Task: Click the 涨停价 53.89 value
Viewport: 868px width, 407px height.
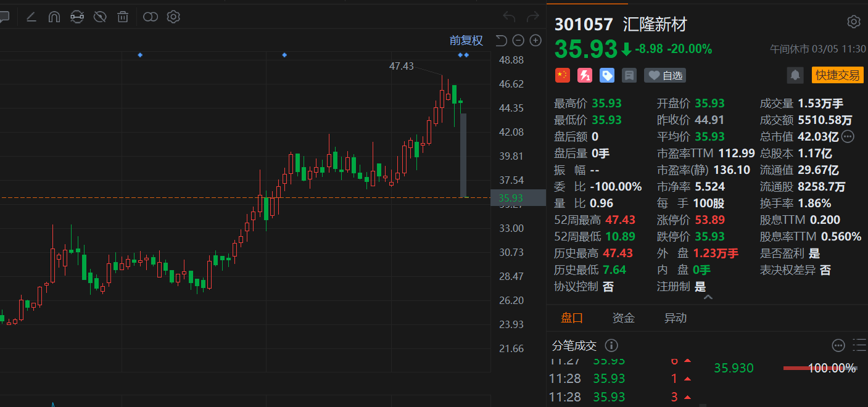Action: point(709,220)
